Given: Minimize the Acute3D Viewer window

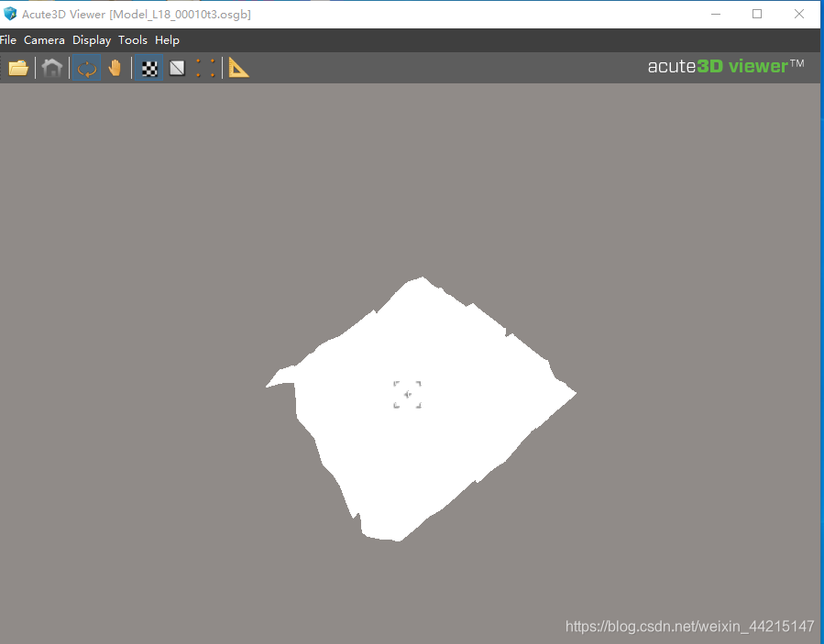Looking at the screenshot, I should click(x=715, y=14).
